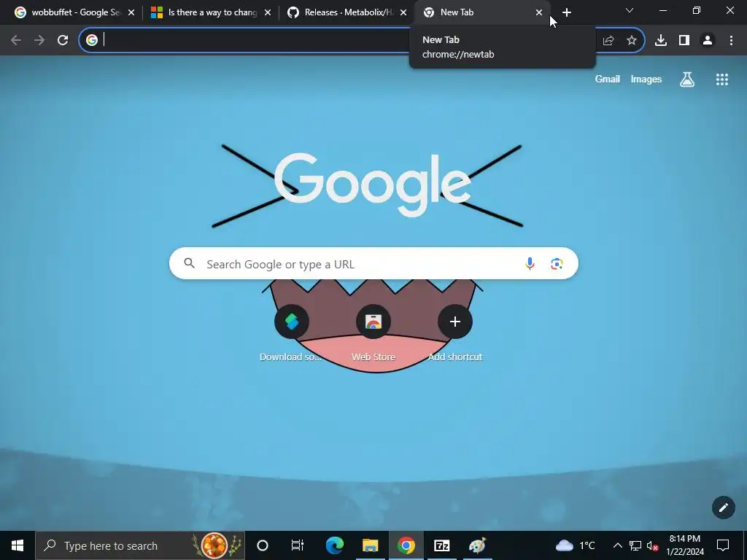Image resolution: width=747 pixels, height=560 pixels.
Task: Open the Paint app taskbar icon
Action: click(x=477, y=545)
